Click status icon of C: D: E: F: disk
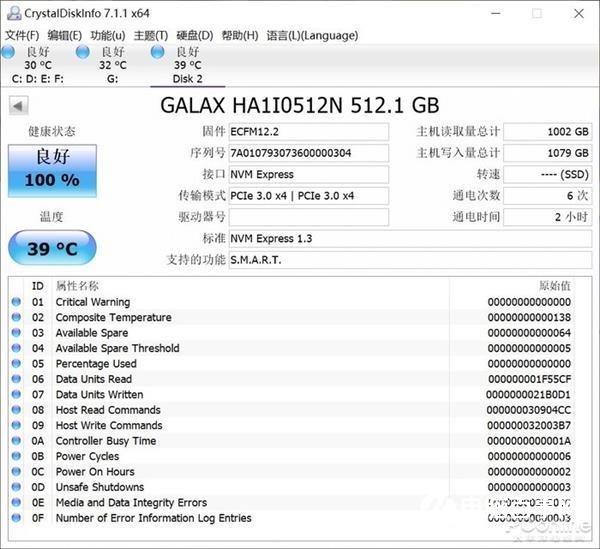Screen dimensions: 600x549 pos(8,52)
